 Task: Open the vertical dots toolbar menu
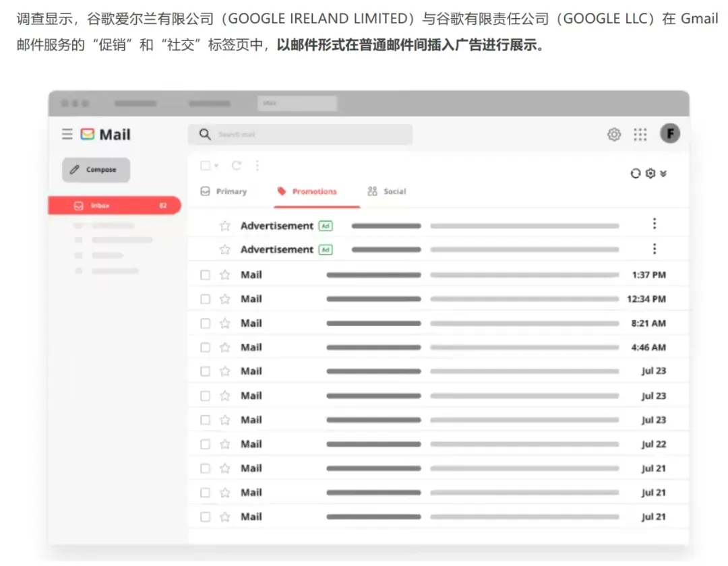(x=257, y=166)
